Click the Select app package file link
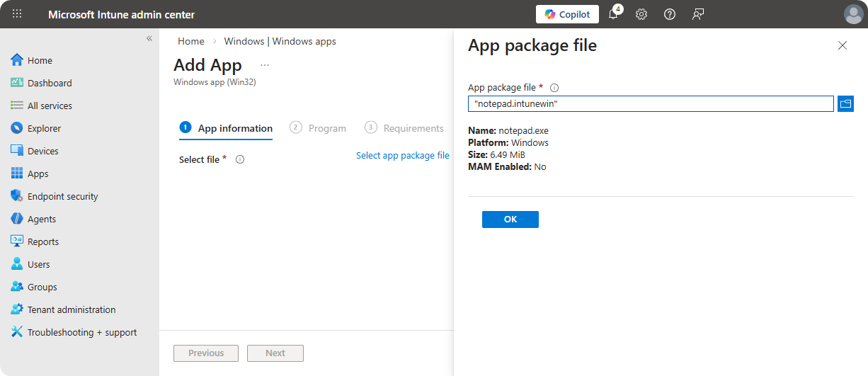The height and width of the screenshot is (376, 868). pos(402,156)
